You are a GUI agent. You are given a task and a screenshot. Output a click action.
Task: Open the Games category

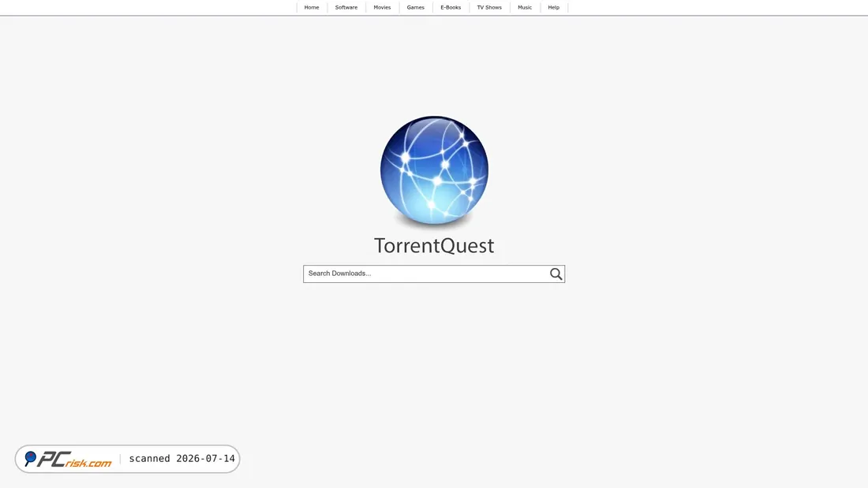(415, 8)
